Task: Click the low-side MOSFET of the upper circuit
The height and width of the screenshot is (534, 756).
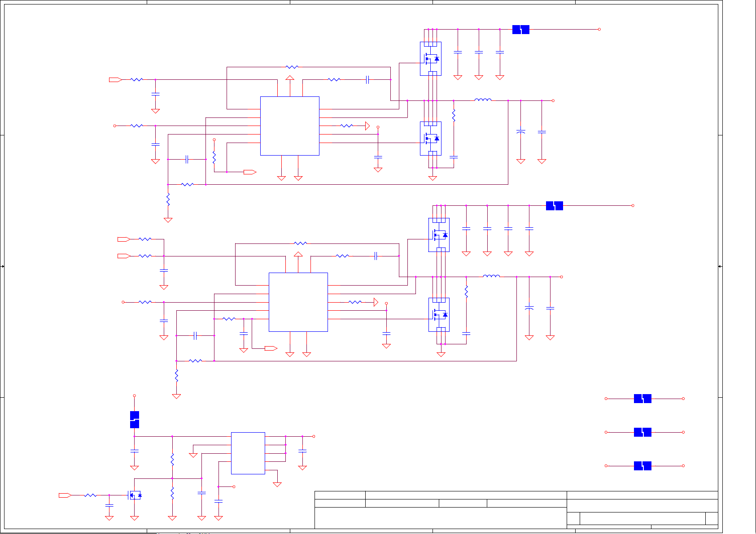Action: [x=431, y=139]
